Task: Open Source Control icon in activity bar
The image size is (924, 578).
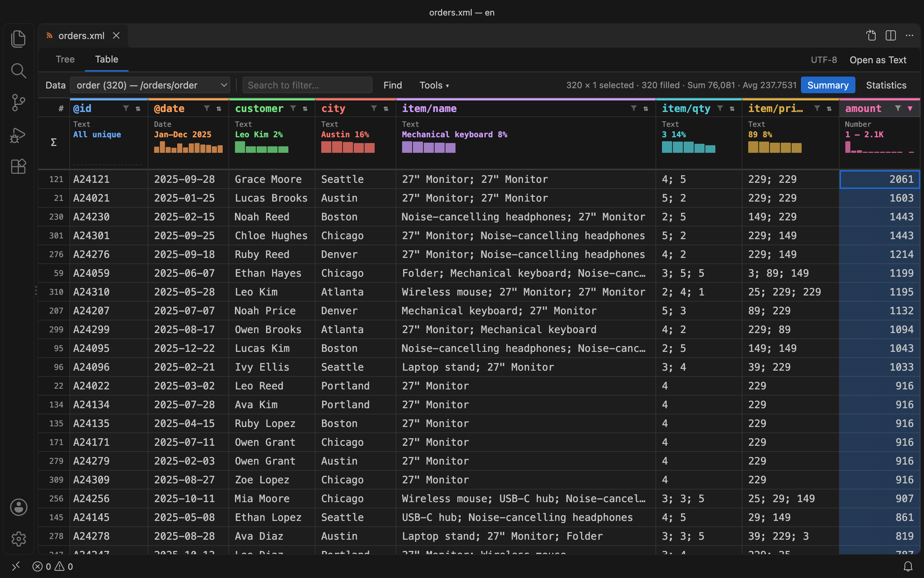Action: 18,103
